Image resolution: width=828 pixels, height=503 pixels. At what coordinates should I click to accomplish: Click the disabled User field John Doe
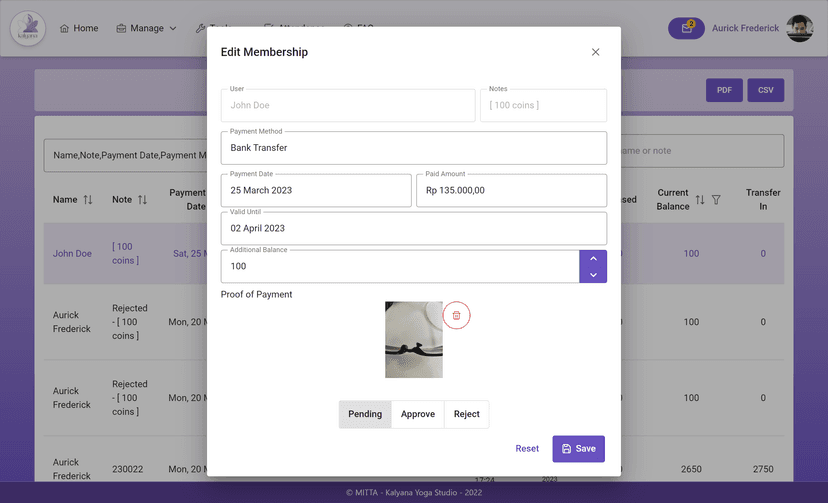point(348,105)
